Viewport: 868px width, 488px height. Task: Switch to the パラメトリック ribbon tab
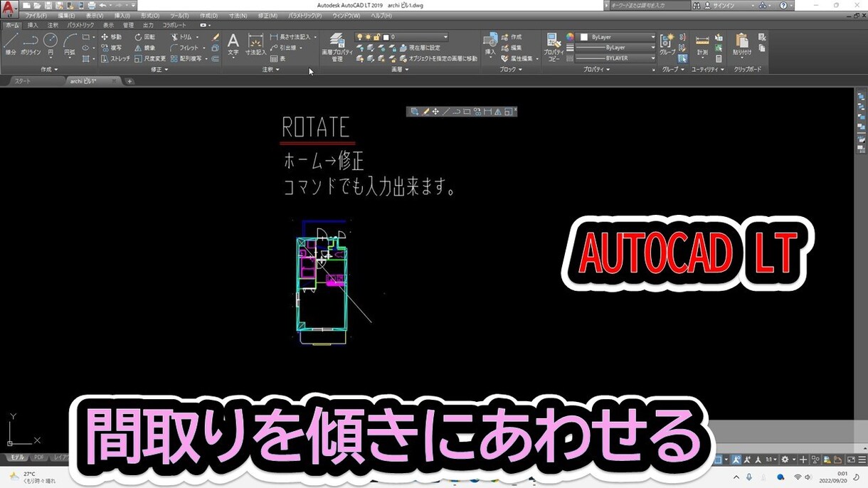(80, 25)
